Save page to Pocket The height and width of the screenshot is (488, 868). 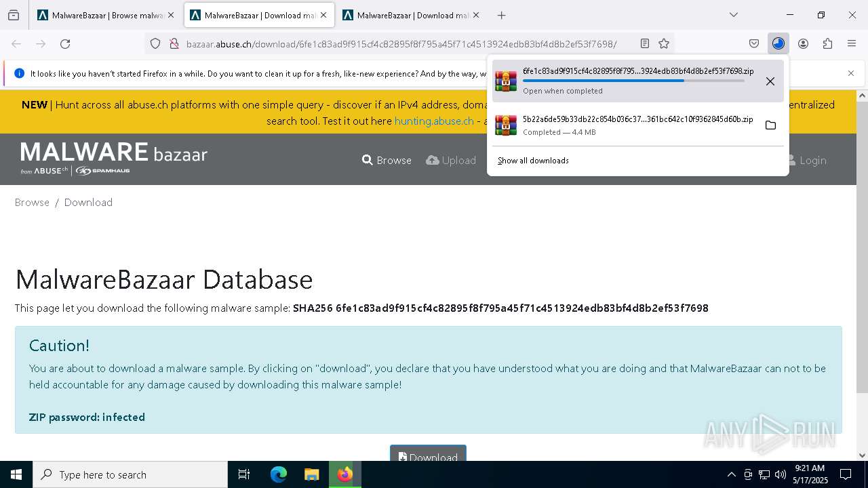click(754, 43)
